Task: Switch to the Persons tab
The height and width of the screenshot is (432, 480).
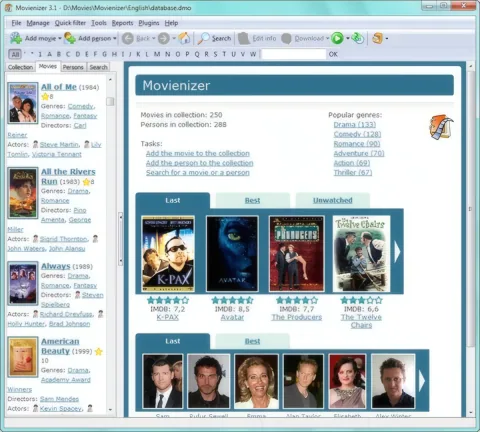Action: 73,67
